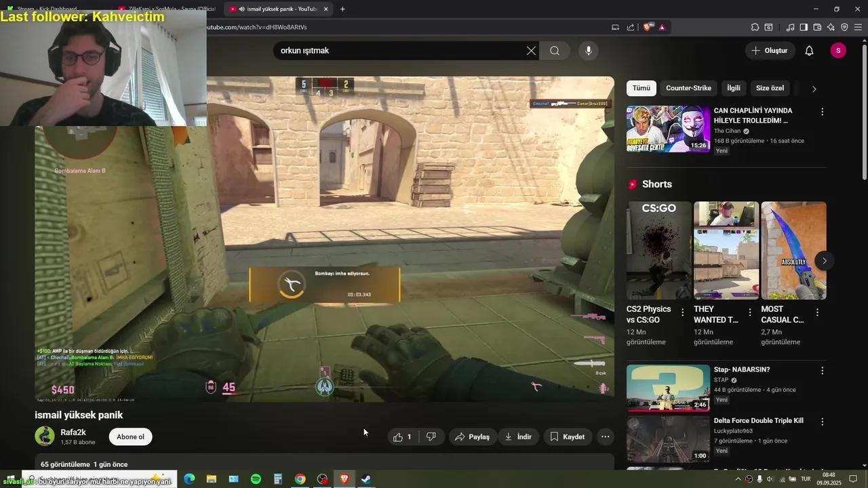Screen dimensions: 868x488
Task: Open browser extensions puzzle icon
Action: [x=755, y=27]
